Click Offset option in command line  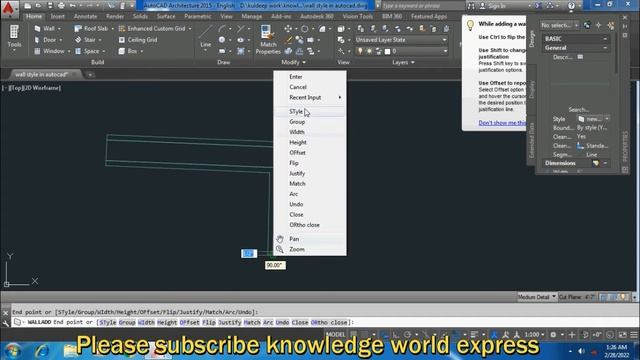(x=189, y=322)
